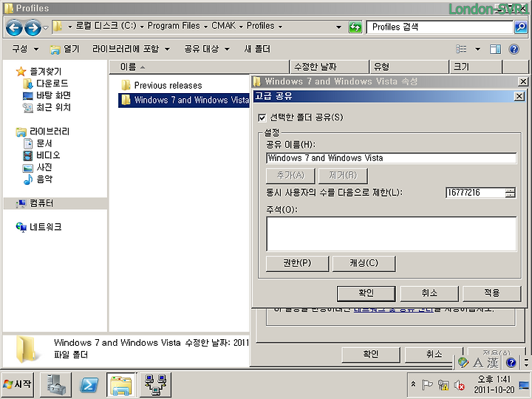Image resolution: width=532 pixels, height=399 pixels.
Task: Open the 시작 Start menu
Action: click(x=18, y=384)
